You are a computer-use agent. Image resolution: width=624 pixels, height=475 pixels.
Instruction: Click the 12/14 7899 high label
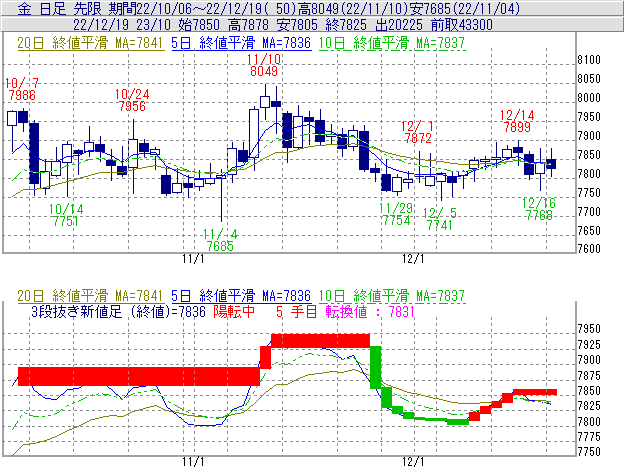[517, 121]
